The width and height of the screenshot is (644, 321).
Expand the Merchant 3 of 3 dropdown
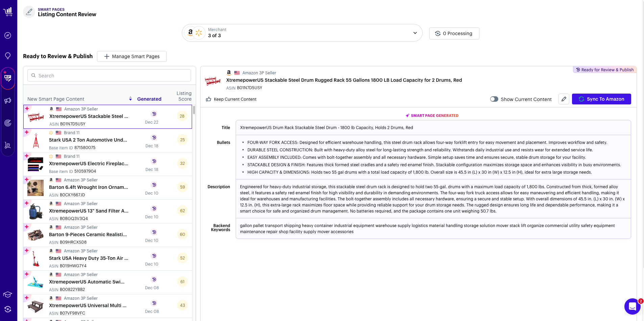click(x=302, y=33)
